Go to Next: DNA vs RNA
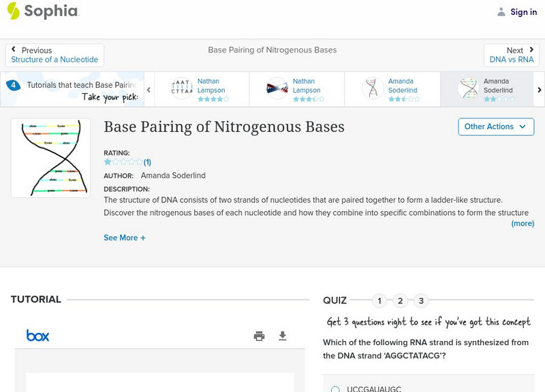This screenshot has height=392, width=545. 512,55
